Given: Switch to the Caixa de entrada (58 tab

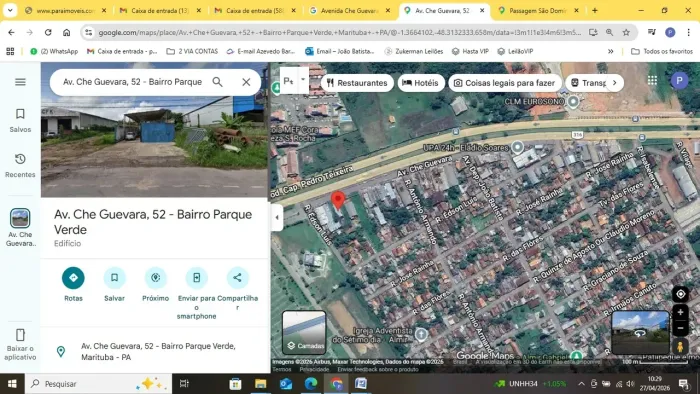Looking at the screenshot, I should point(255,10).
